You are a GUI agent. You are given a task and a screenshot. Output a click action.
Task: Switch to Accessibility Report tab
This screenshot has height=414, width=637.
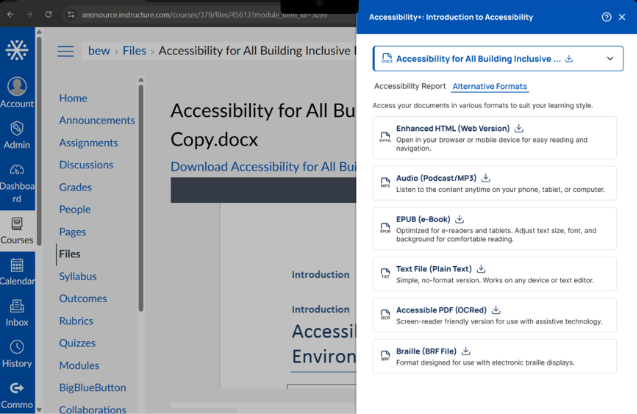click(410, 86)
